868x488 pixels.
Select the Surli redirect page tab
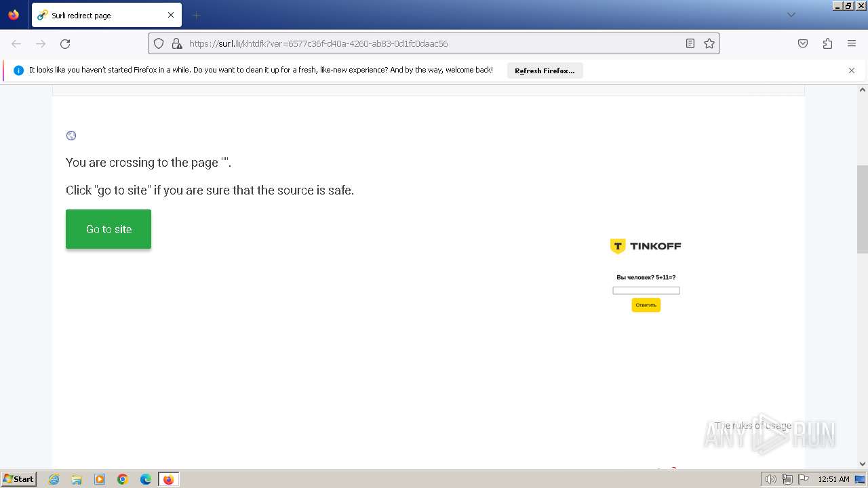click(106, 15)
